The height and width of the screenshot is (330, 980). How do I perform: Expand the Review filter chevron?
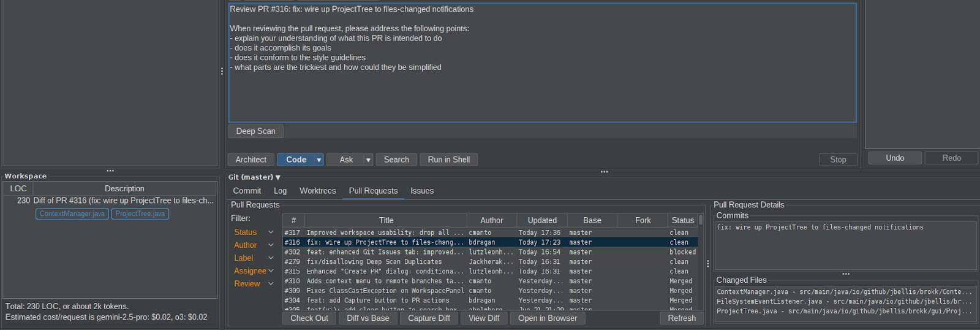(271, 284)
